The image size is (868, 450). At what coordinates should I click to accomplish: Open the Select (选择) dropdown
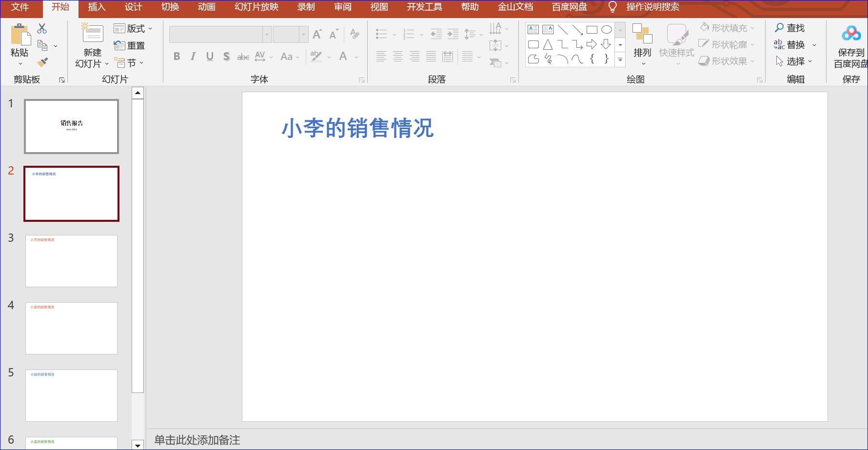point(793,61)
